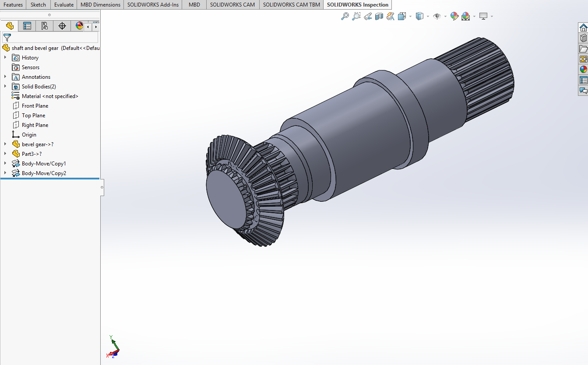Screen dimensions: 588x365
Task: Activate the Section View tool
Action: 379,16
